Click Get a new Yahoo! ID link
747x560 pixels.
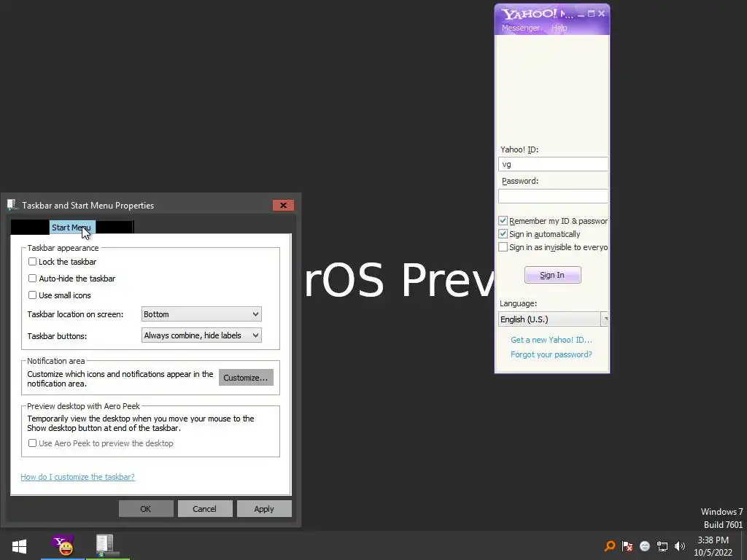(x=551, y=340)
